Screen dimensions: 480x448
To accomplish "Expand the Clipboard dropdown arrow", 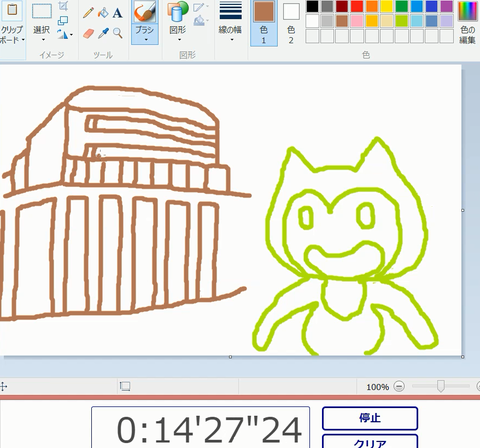I will [23, 40].
